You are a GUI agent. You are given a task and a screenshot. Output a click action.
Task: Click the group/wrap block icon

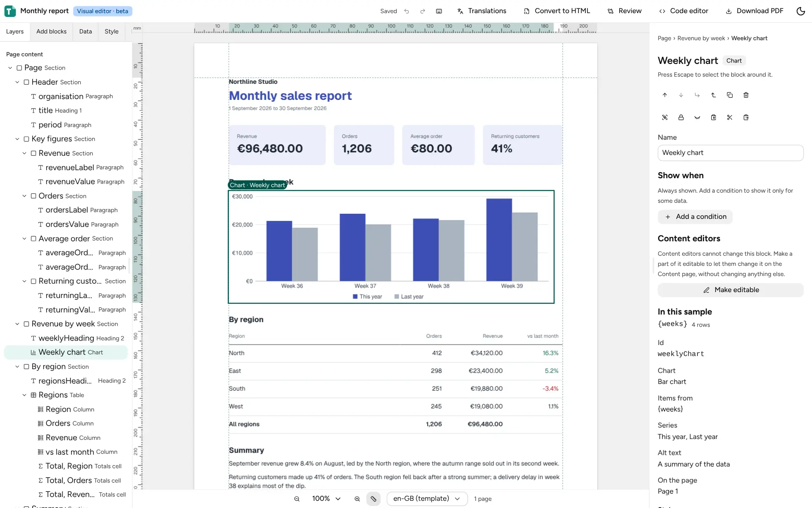point(665,118)
